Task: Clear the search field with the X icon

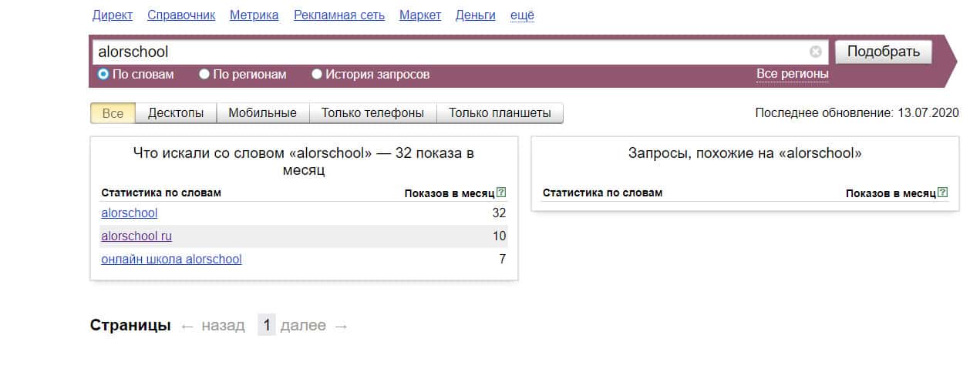Action: pyautogui.click(x=815, y=52)
